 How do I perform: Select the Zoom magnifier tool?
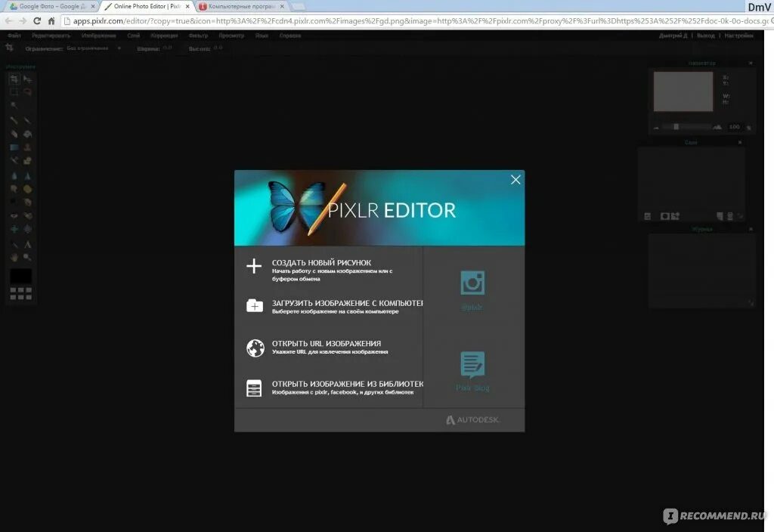pyautogui.click(x=28, y=257)
